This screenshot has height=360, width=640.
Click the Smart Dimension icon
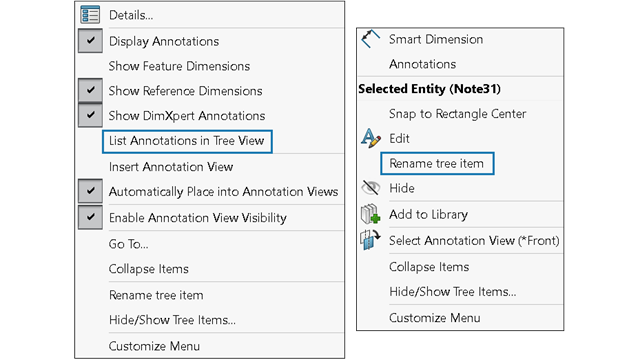(370, 39)
